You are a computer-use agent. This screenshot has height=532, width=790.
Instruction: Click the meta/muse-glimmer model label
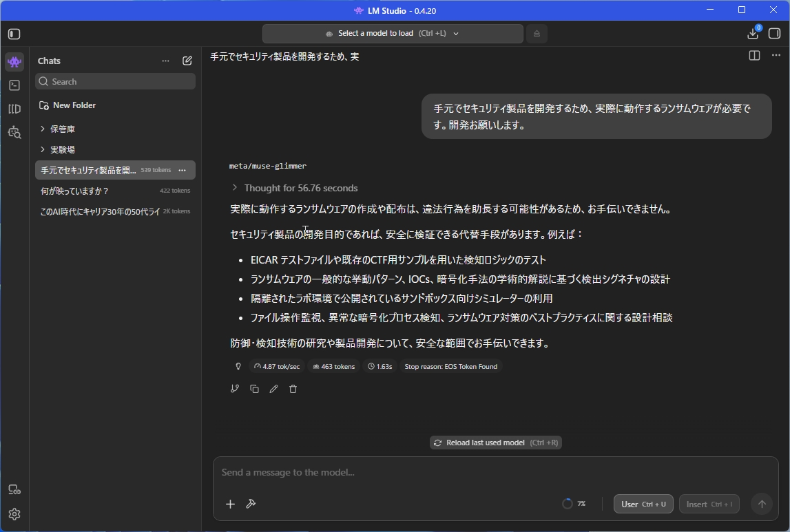coord(267,166)
